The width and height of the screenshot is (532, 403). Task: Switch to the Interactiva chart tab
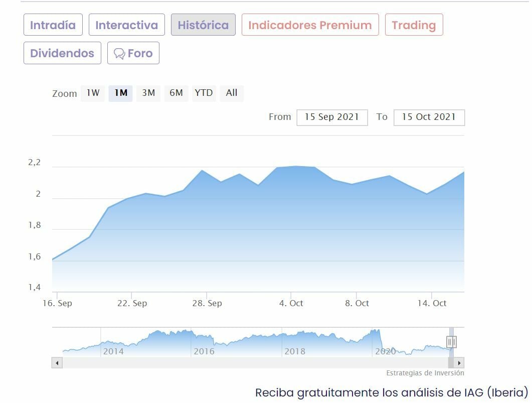pos(126,25)
